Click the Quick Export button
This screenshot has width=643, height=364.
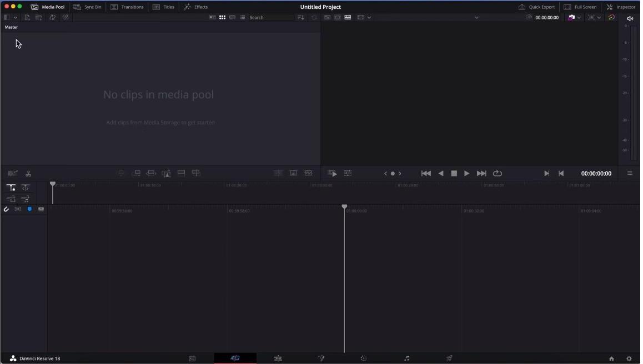coord(536,7)
